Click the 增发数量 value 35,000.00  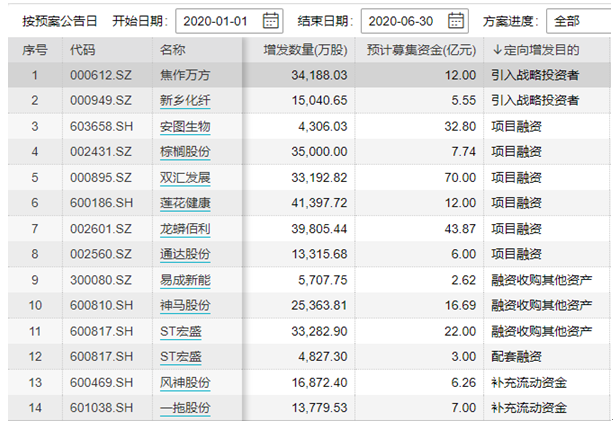pyautogui.click(x=319, y=152)
